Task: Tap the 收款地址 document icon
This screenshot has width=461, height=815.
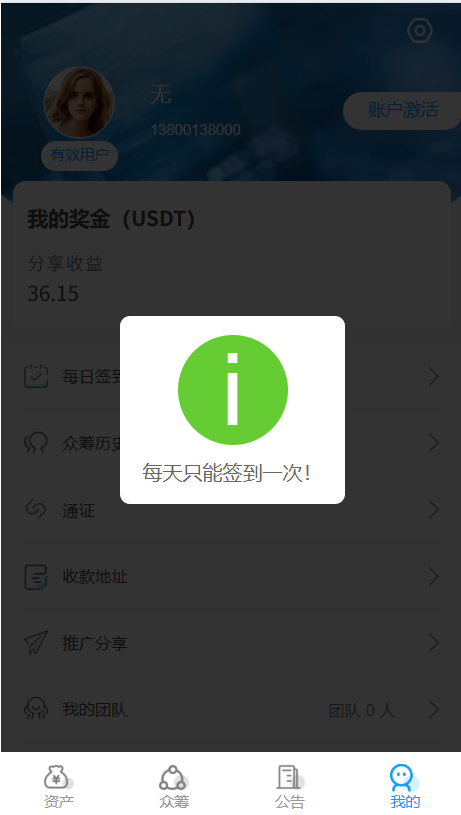Action: point(36,576)
